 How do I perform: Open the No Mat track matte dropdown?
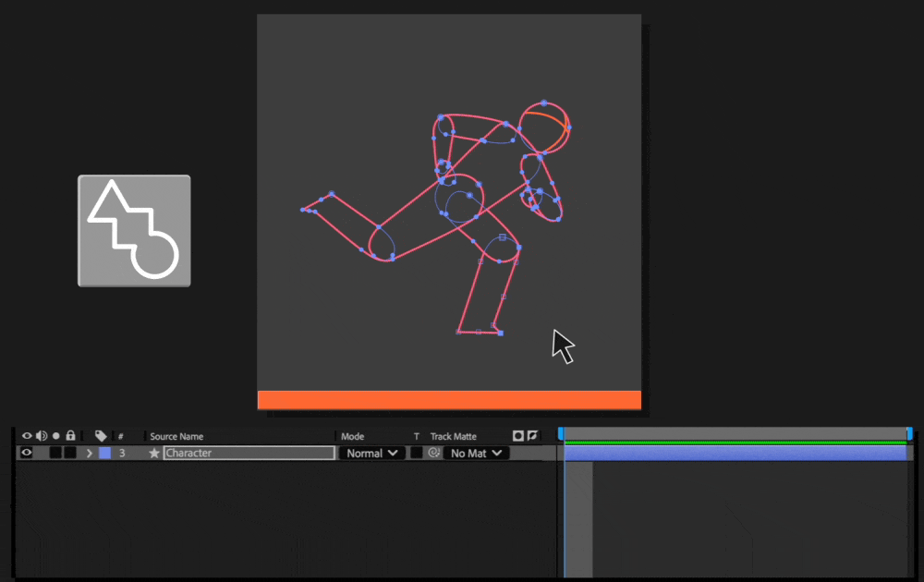point(476,453)
